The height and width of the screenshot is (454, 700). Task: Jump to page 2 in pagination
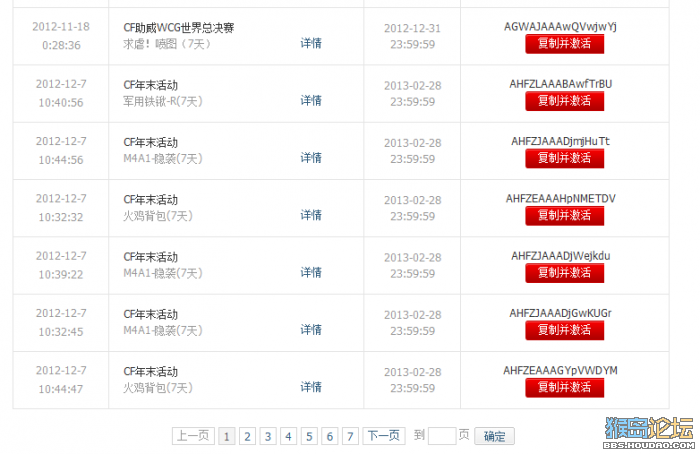(247, 436)
